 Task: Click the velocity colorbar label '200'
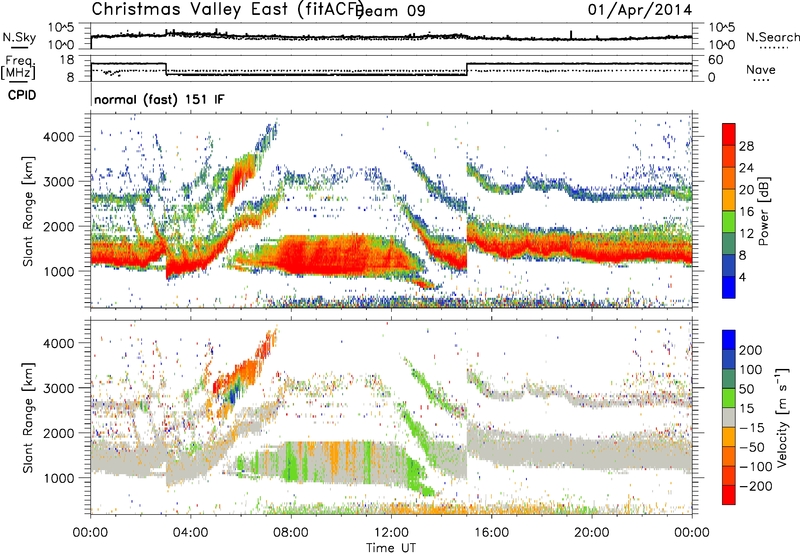click(751, 350)
